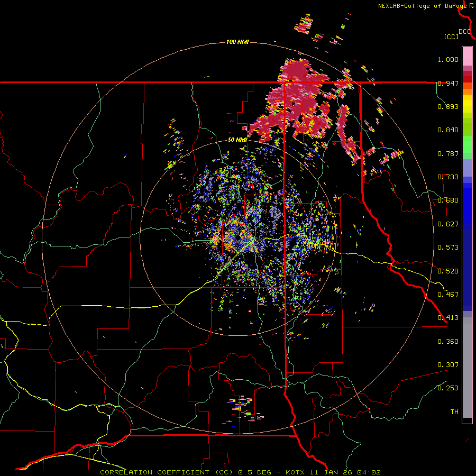The height and width of the screenshot is (476, 476).
Task: Select the 0.893 scale label
Action: coord(448,106)
